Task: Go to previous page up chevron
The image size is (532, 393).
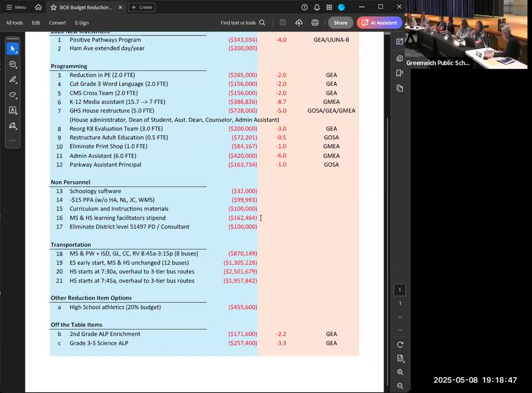Action: click(x=400, y=317)
